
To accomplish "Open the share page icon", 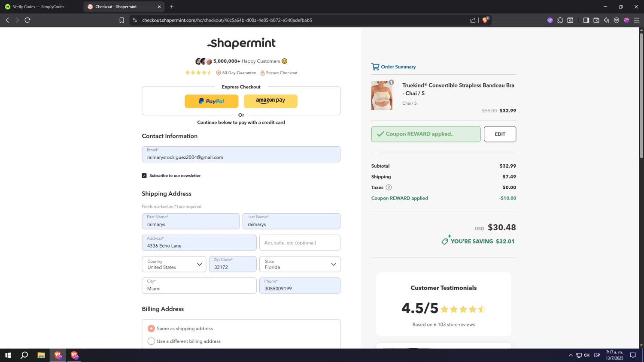I will [x=473, y=20].
